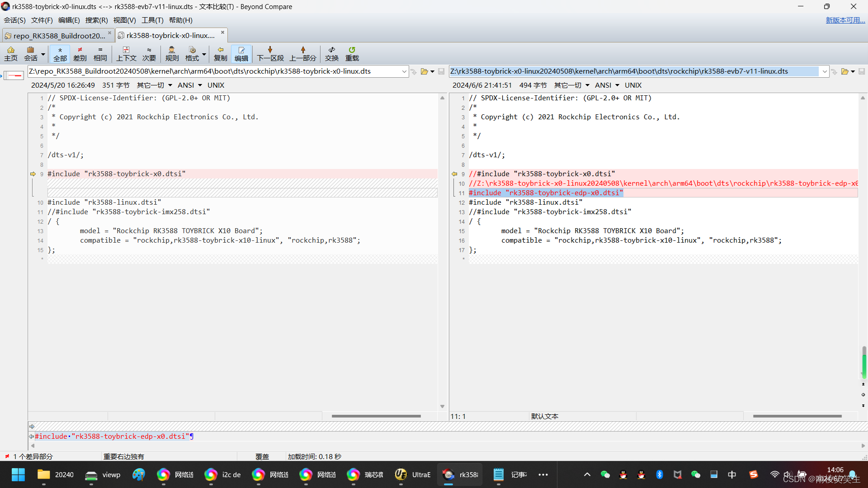Expand the left file path dropdown
868x488 pixels.
point(404,71)
